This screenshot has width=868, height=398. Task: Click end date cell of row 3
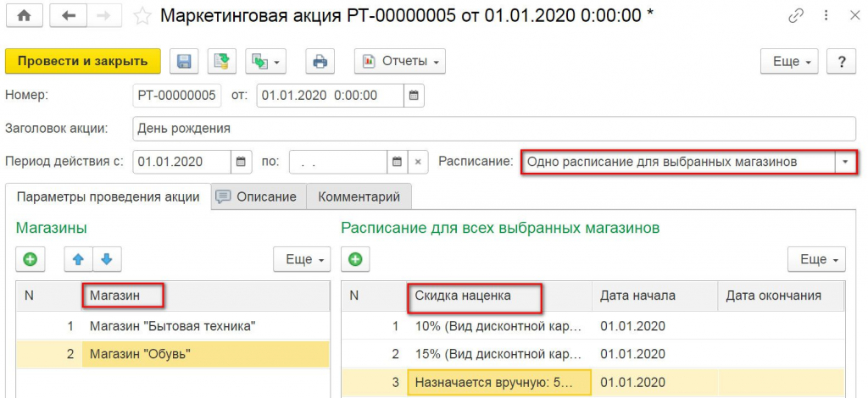[781, 383]
